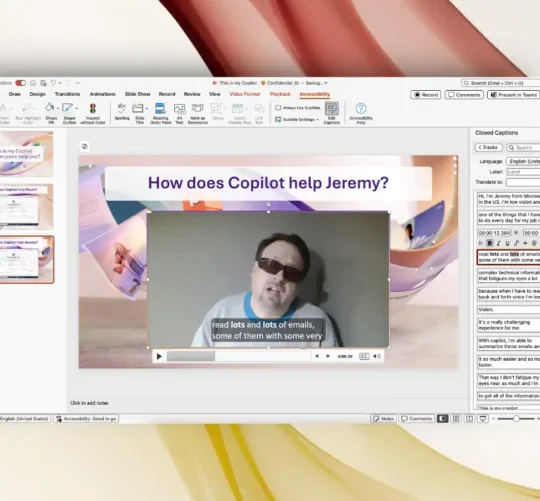The height and width of the screenshot is (501, 540).
Task: Step the video backward
Action: (x=317, y=356)
